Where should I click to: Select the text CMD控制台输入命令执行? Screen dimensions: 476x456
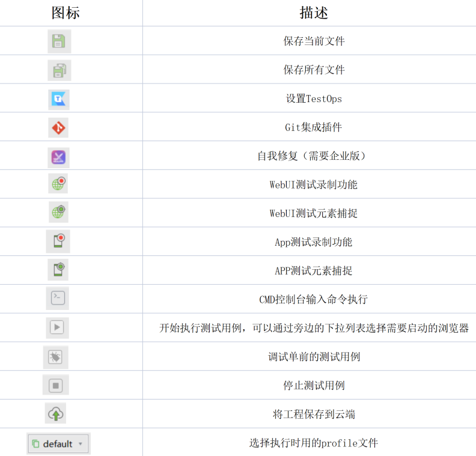point(313,299)
